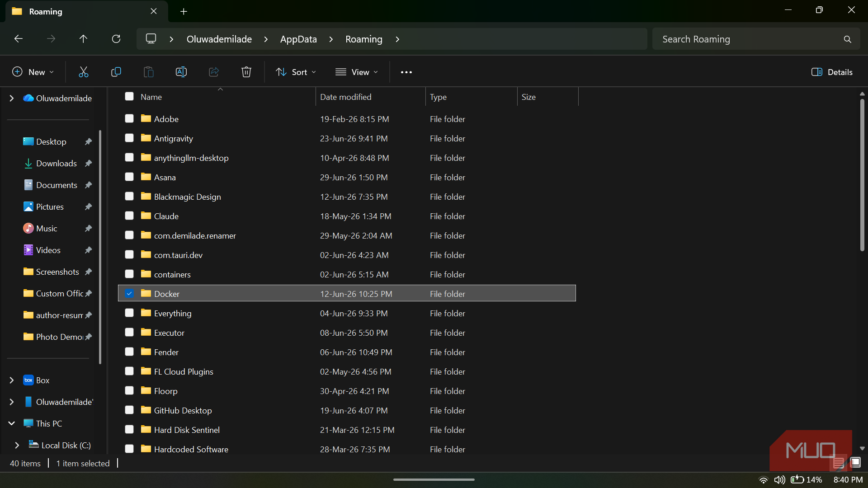868x488 pixels.
Task: Go up one folder level arrow
Action: click(x=83, y=39)
